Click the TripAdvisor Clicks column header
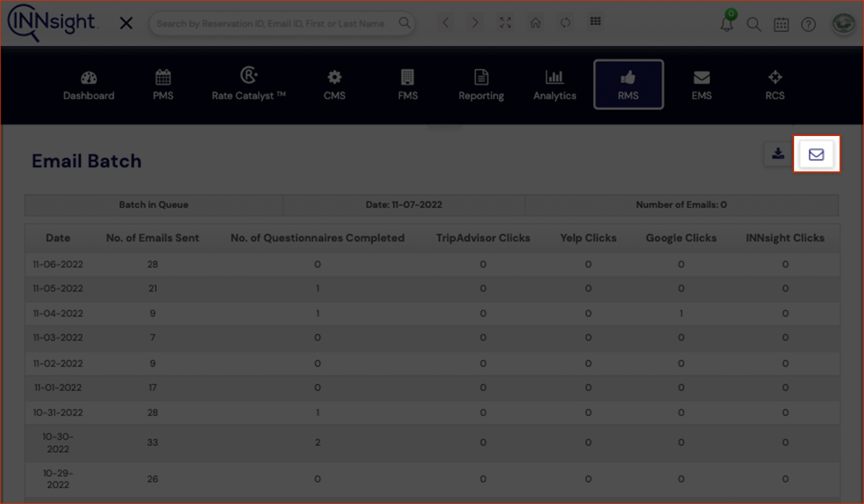The height and width of the screenshot is (504, 864). click(x=483, y=238)
